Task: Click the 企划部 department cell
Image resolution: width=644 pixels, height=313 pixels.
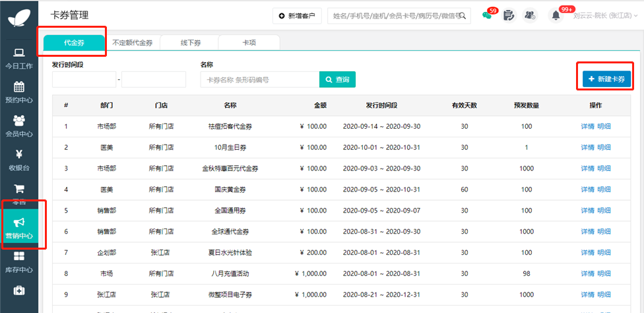Action: [x=106, y=253]
